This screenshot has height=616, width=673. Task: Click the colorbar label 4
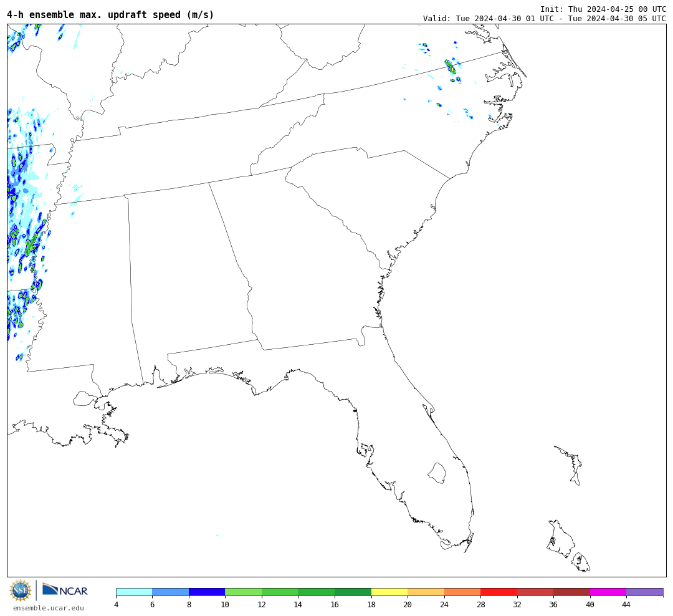pyautogui.click(x=117, y=605)
